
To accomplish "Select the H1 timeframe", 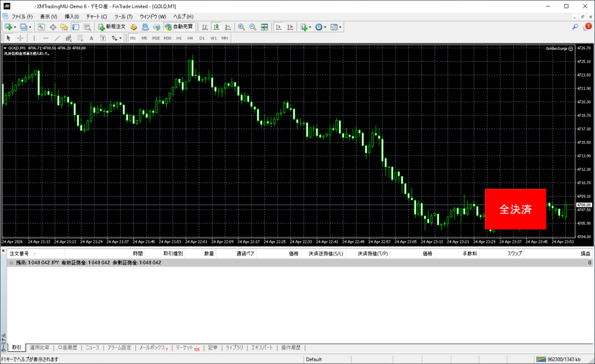I will click(179, 38).
